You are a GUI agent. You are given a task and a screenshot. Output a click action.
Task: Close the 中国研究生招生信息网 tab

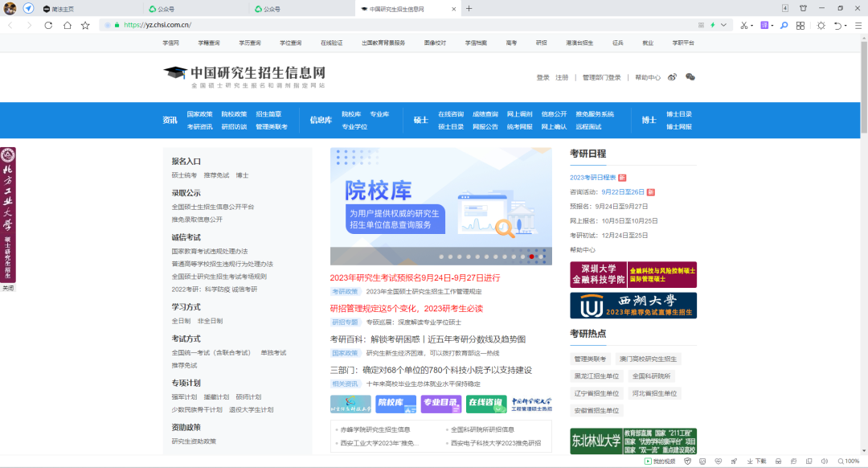tap(454, 9)
